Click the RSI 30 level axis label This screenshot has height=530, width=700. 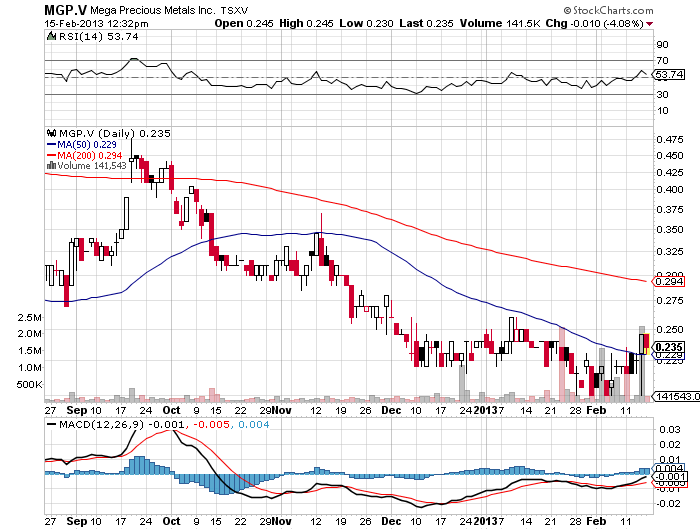pos(662,94)
